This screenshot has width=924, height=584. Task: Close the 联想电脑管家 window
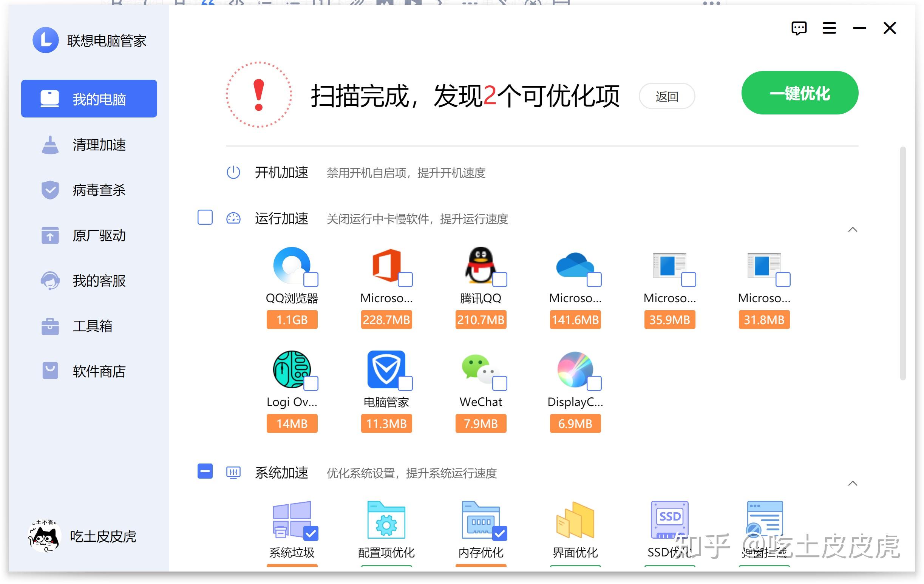tap(890, 28)
